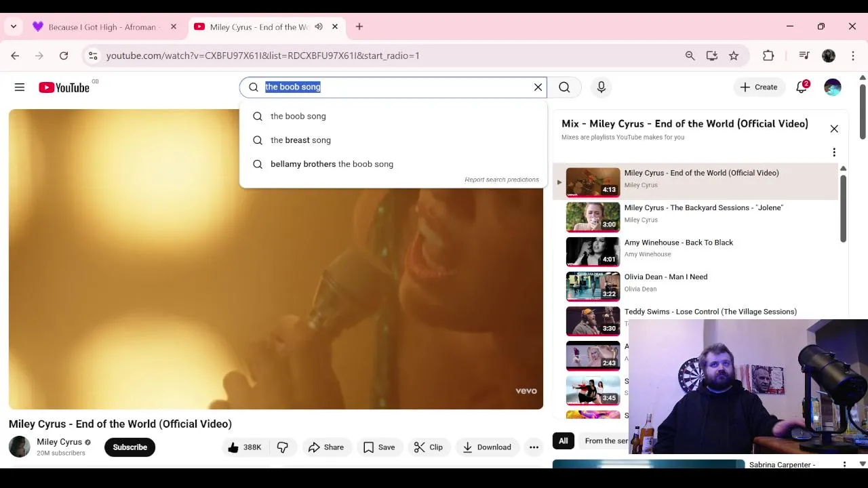Mute the Miley Cyrus tab audio

point(319,27)
